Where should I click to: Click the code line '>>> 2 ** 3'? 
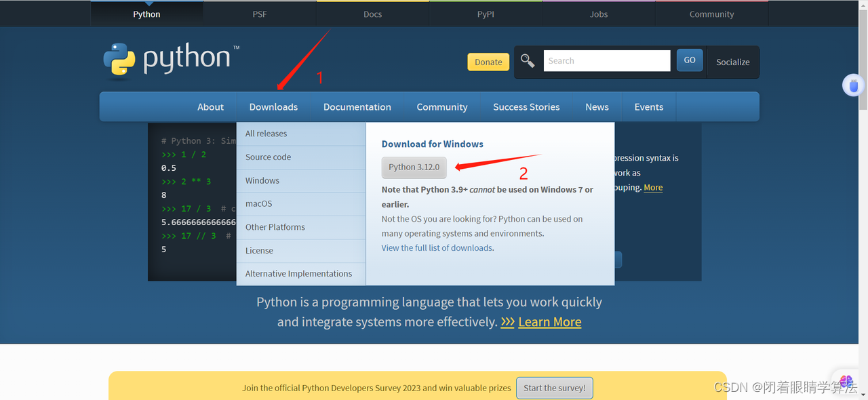(186, 181)
